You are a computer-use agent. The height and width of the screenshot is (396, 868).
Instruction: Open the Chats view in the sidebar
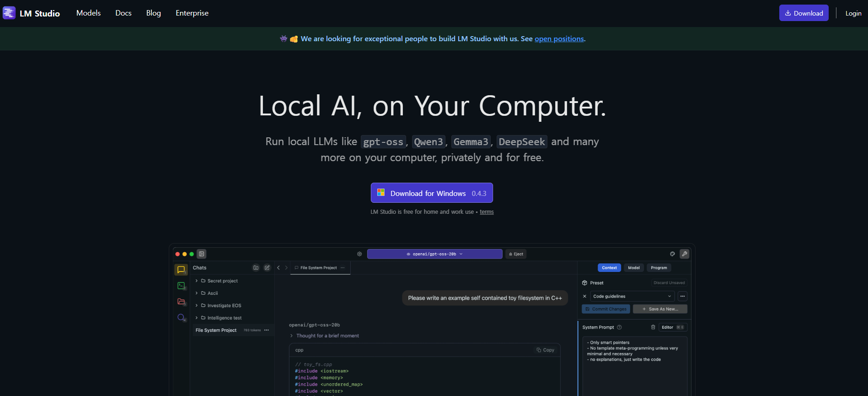181,270
